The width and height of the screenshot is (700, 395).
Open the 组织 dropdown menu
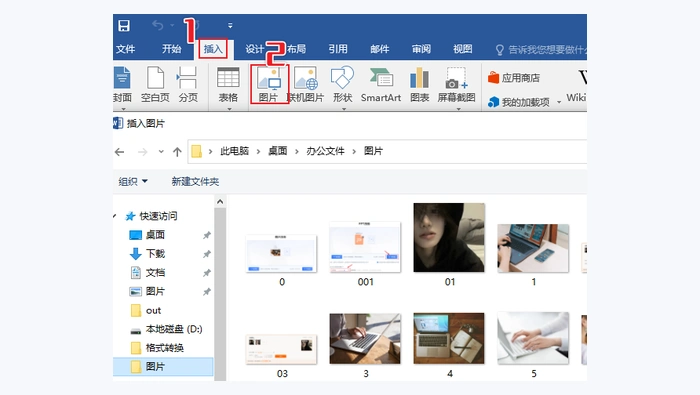coord(133,182)
